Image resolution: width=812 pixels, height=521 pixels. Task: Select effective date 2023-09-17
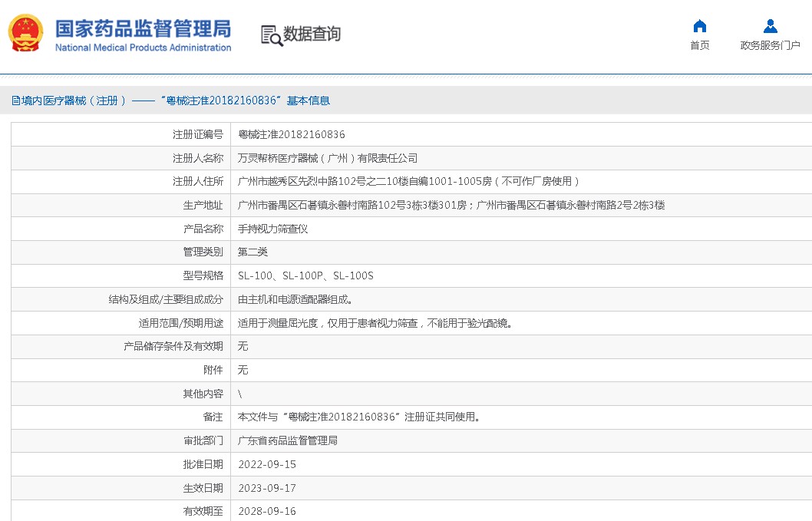(x=267, y=488)
